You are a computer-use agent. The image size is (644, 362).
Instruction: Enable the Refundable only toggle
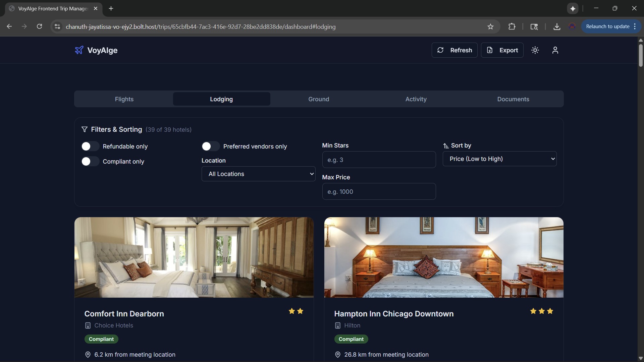(90, 146)
